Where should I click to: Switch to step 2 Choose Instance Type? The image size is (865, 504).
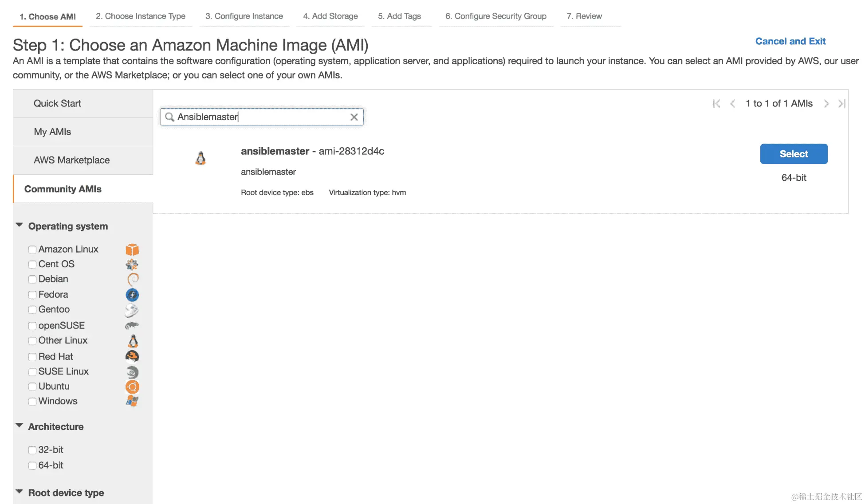pyautogui.click(x=141, y=16)
